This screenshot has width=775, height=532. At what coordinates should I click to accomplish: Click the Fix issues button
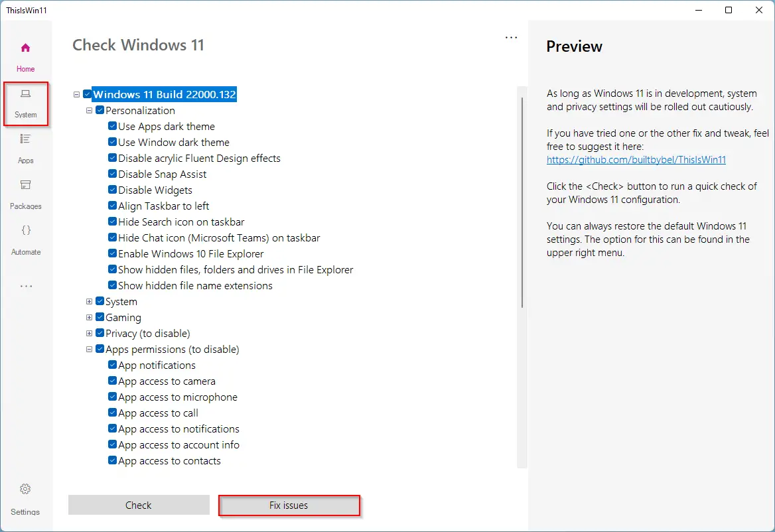[x=289, y=505]
